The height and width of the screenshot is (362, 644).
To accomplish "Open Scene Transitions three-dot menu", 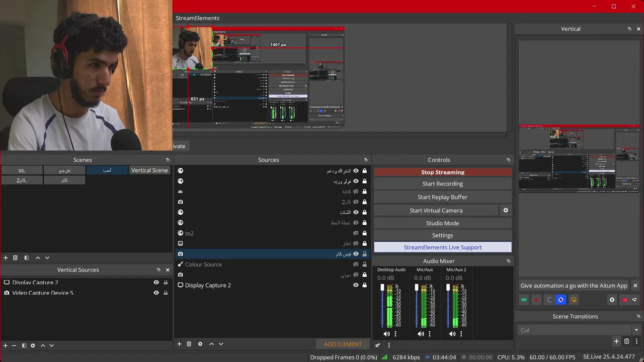I will 636,341.
